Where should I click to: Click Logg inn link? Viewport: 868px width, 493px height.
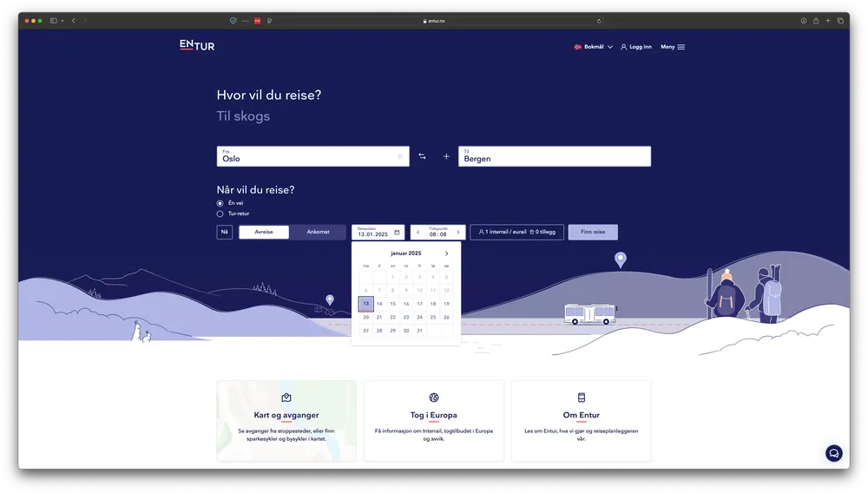(x=636, y=47)
